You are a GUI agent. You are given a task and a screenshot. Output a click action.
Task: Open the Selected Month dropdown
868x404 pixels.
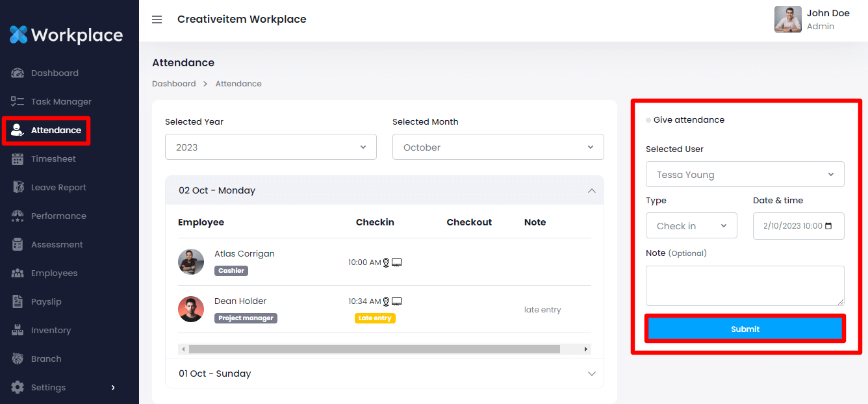click(x=498, y=147)
